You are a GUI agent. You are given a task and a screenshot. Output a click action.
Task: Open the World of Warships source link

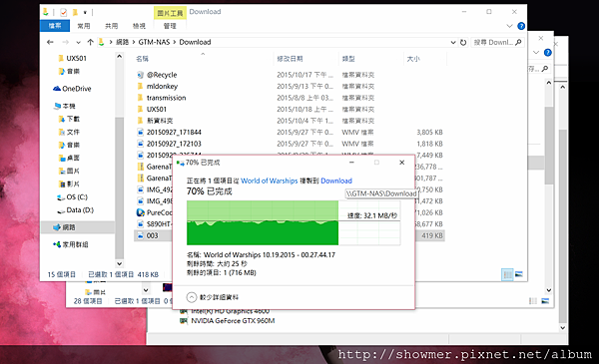point(269,181)
